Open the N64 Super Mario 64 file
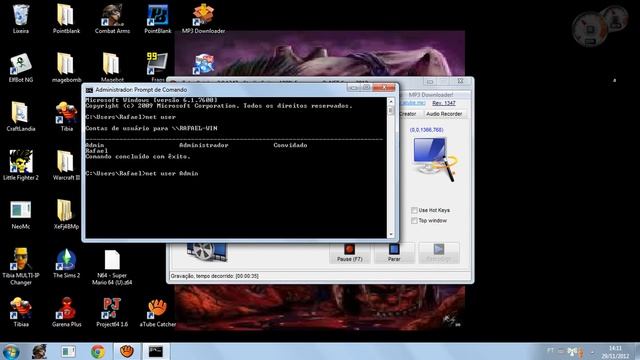This screenshot has width=640, height=360. pyautogui.click(x=112, y=267)
